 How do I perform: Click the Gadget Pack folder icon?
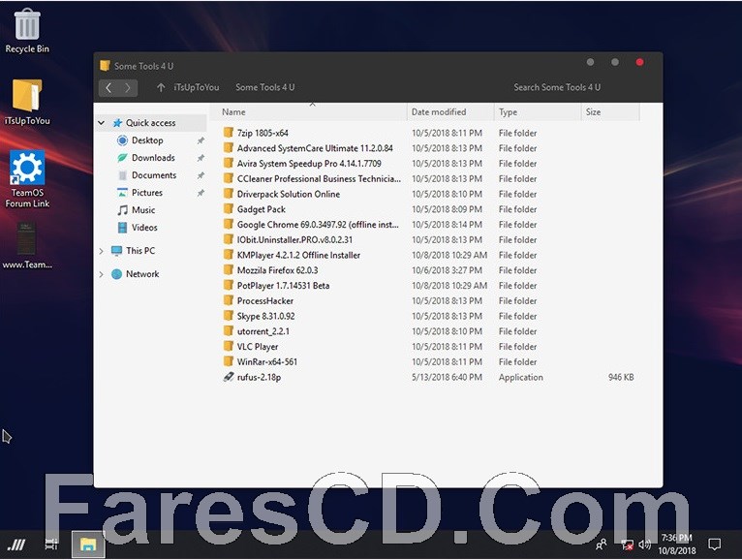[228, 208]
